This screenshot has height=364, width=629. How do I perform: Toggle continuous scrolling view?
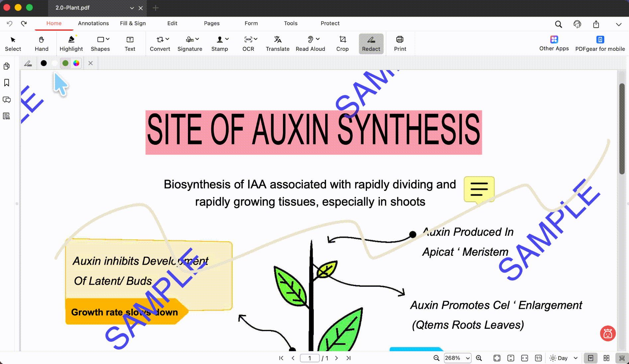click(x=622, y=358)
